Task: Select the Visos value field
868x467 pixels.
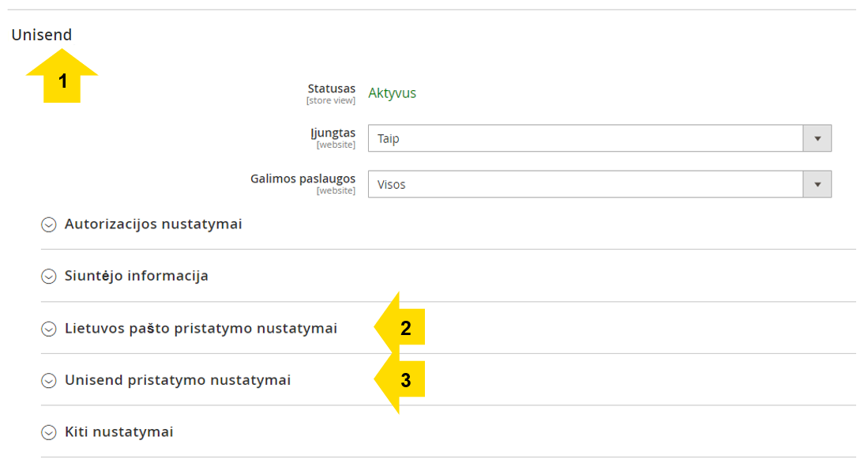Action: pyautogui.click(x=599, y=184)
